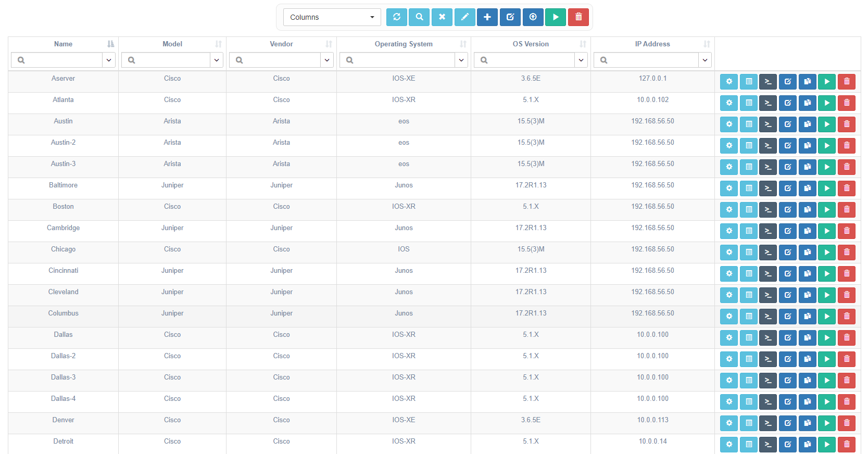Open terminal connection for the Austin row
Viewport: 868px width, 454px height.
point(768,124)
